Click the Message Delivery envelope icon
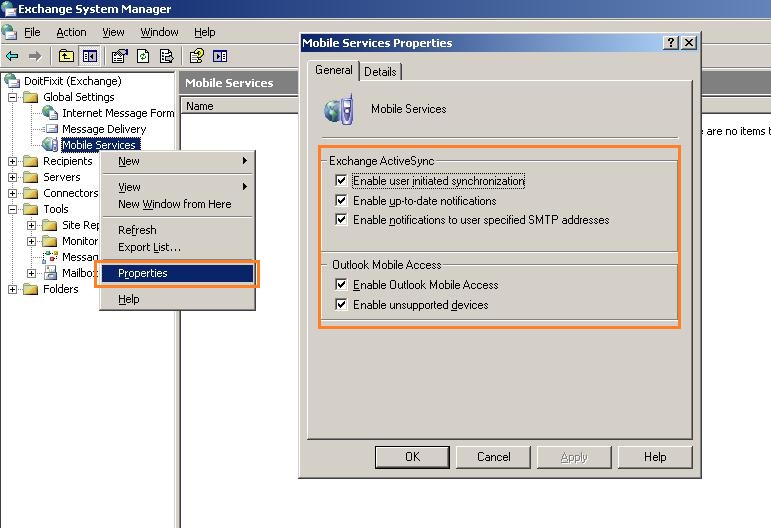 coord(50,129)
